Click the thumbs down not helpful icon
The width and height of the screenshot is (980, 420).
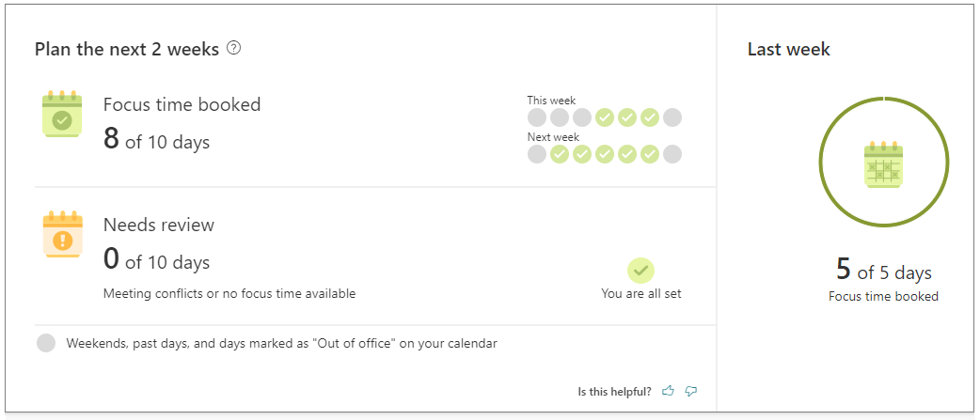(x=690, y=391)
